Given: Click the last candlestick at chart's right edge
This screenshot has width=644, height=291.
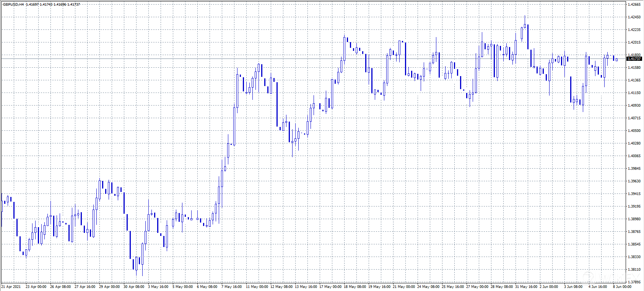Looking at the screenshot, I should 616,60.
